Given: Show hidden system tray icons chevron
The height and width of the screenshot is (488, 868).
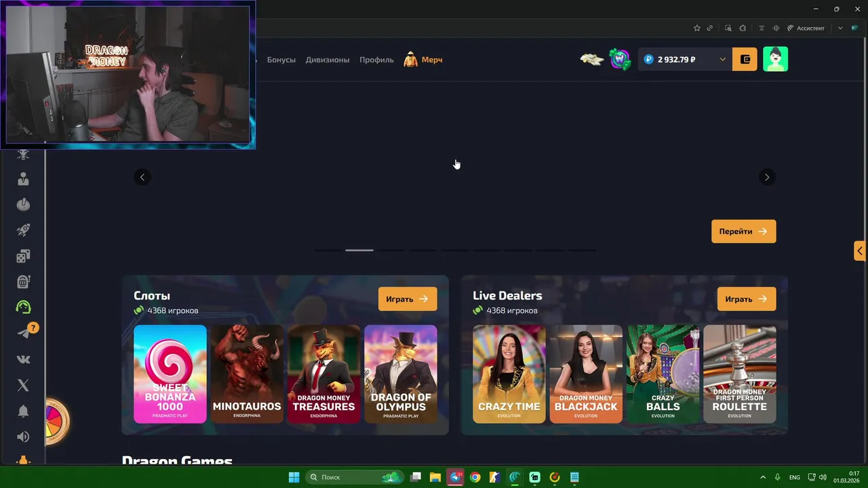Looking at the screenshot, I should click(763, 477).
